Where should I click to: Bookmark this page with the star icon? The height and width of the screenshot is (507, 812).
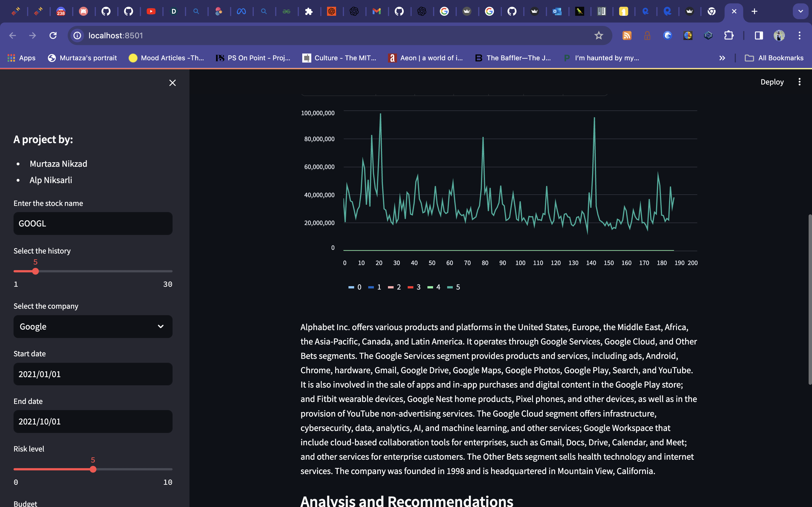tap(599, 35)
